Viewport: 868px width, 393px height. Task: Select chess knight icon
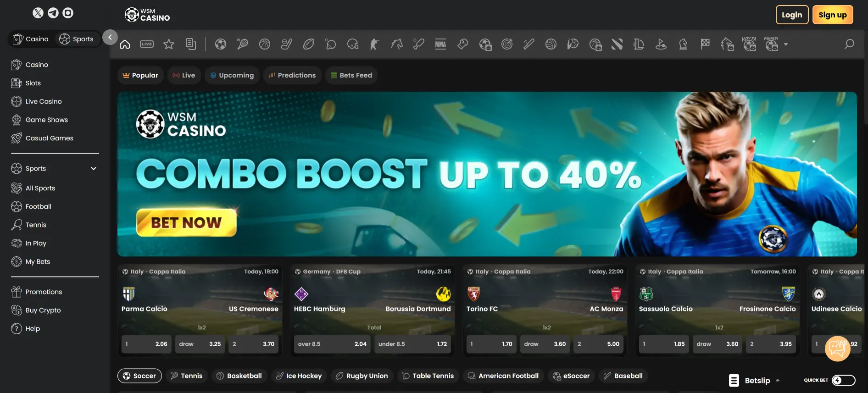pos(683,44)
